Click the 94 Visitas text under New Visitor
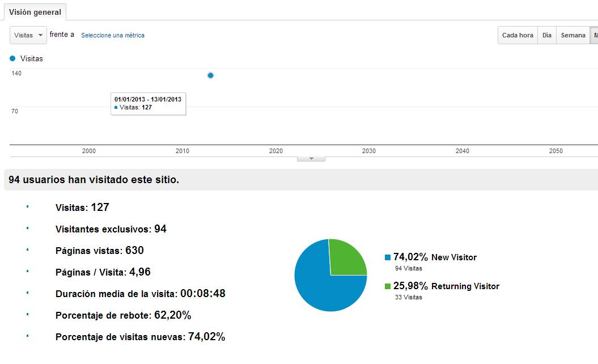Screen dimensions: 598x364 coord(409,268)
